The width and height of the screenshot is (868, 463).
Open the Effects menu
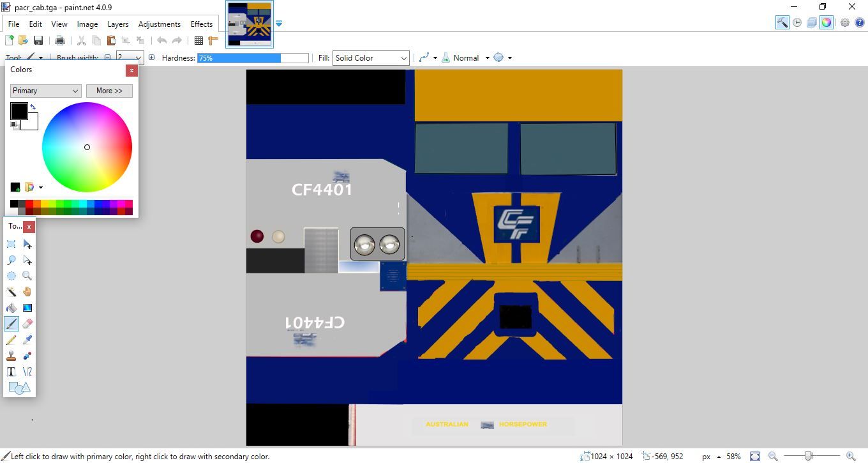202,24
